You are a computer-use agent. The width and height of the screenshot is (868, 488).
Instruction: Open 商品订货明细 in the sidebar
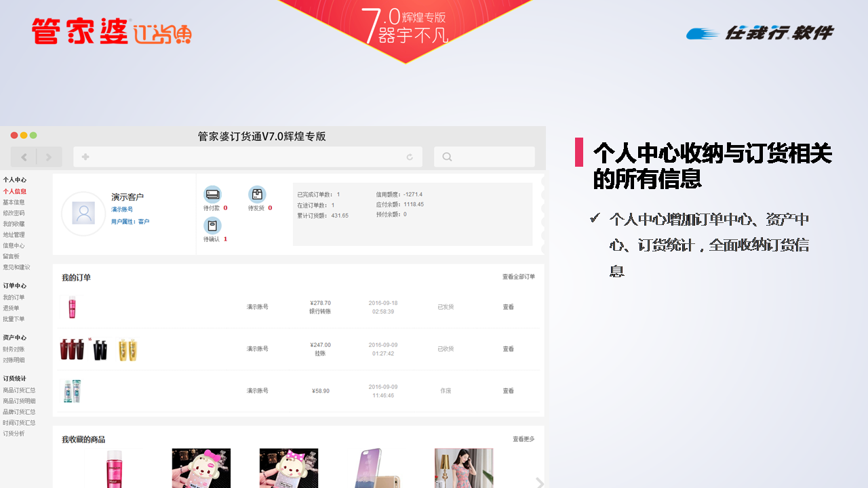tap(19, 401)
